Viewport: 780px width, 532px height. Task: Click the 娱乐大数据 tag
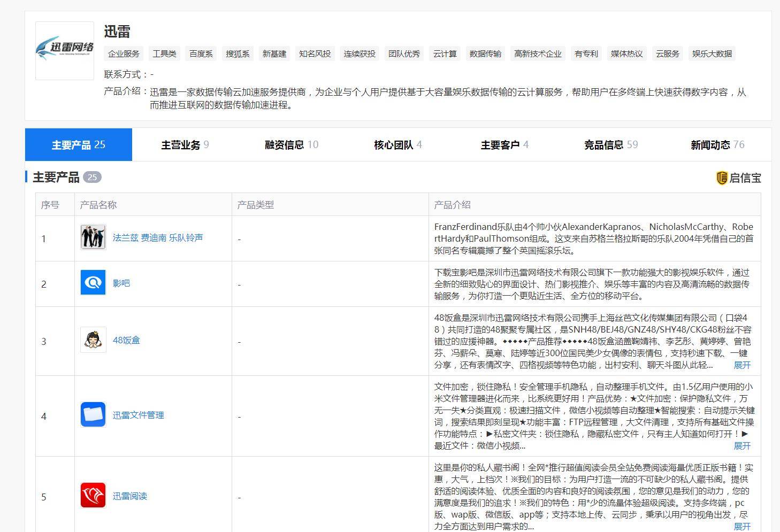coord(712,53)
